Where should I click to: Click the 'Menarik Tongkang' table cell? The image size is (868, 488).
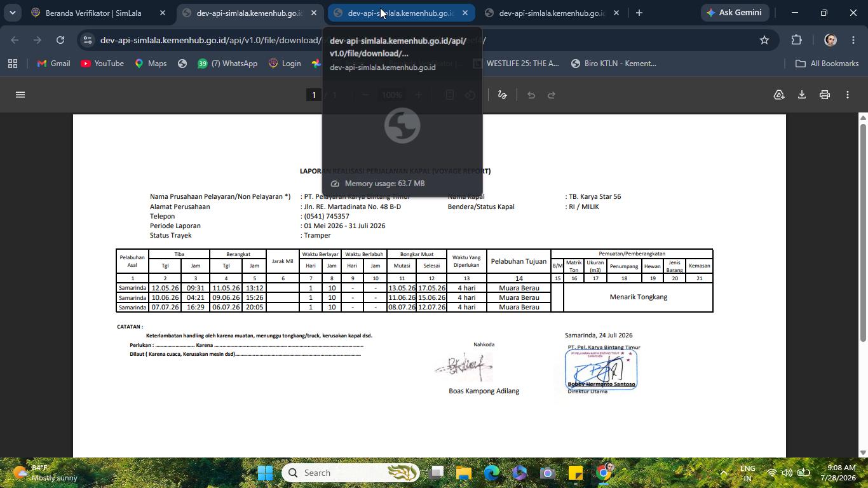(x=639, y=297)
